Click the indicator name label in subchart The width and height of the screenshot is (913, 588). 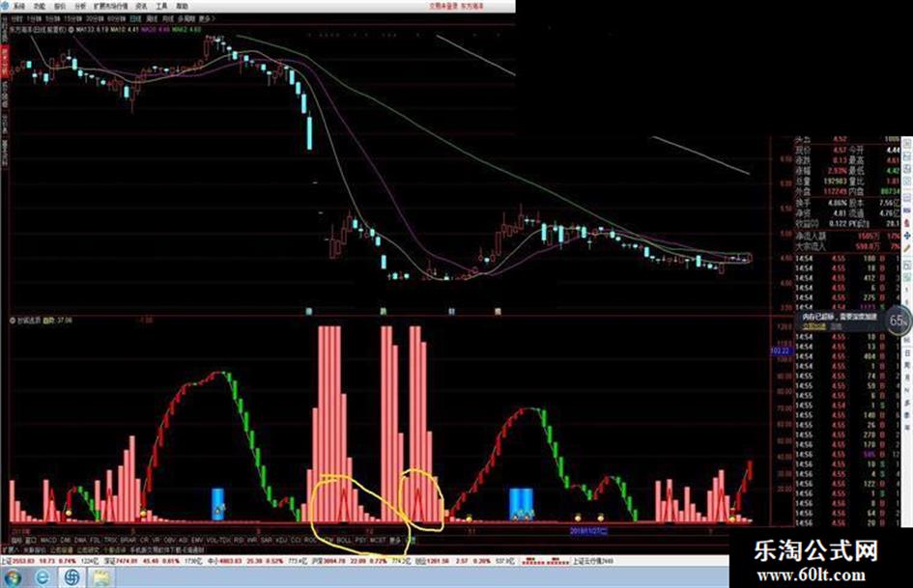point(29,321)
